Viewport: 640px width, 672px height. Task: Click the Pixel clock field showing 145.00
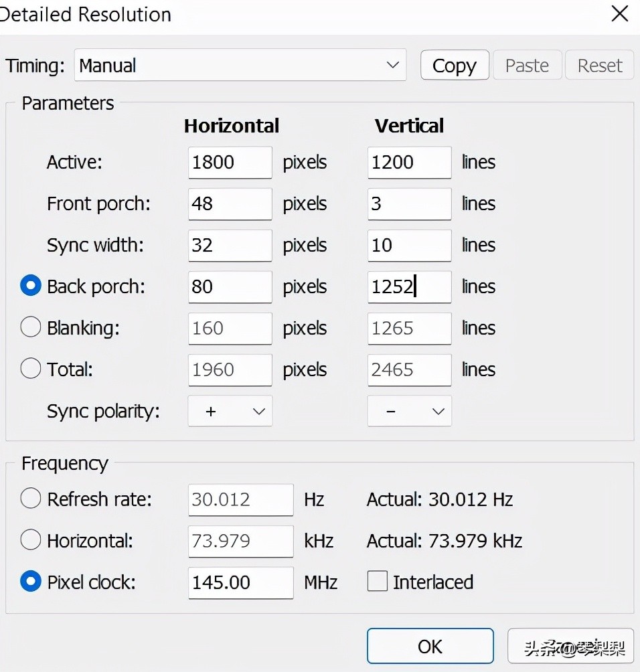(x=240, y=582)
